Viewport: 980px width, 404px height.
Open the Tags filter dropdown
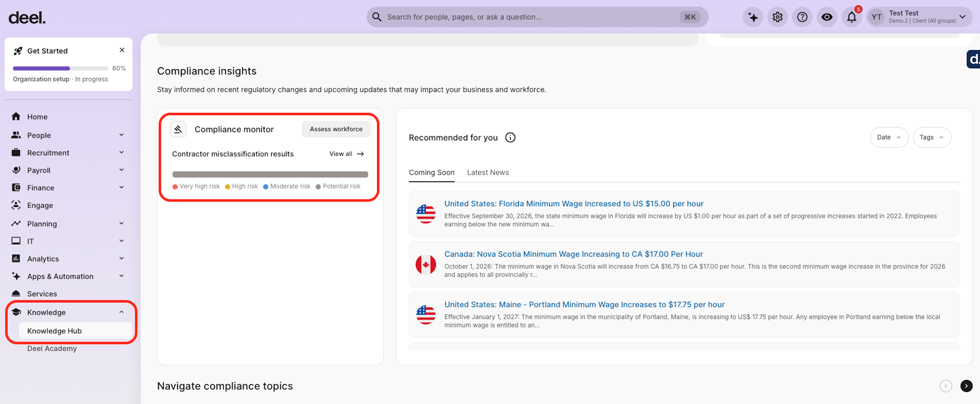click(x=932, y=137)
